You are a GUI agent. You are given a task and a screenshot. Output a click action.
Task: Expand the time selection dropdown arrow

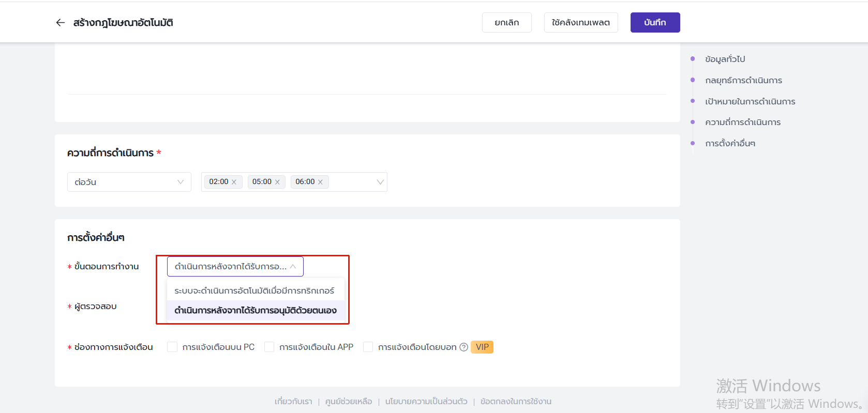(380, 182)
